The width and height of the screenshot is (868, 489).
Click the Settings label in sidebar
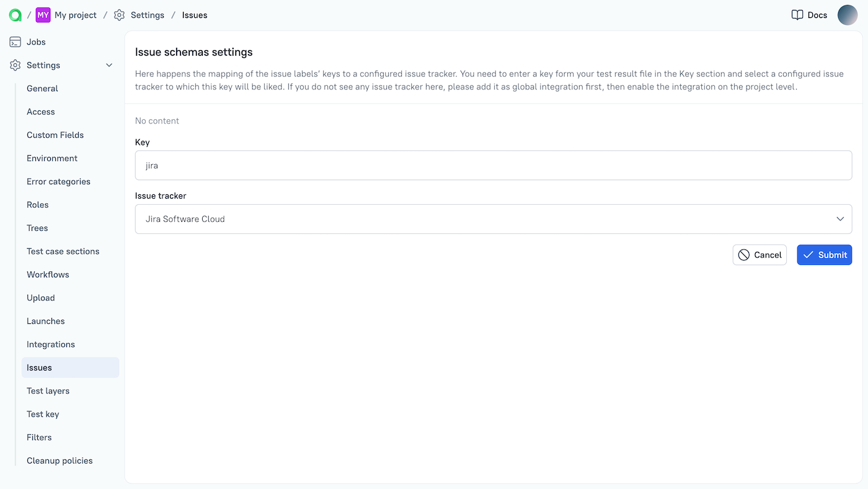coord(43,65)
